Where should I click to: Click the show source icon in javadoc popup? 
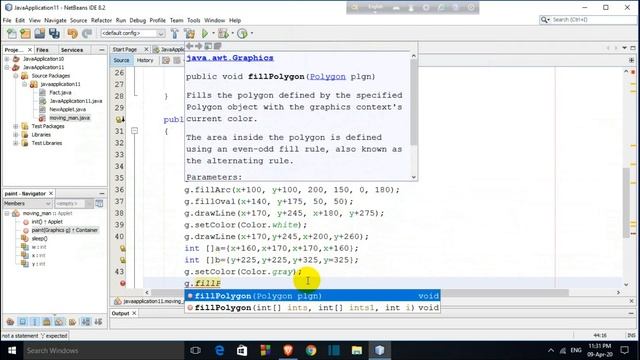[218, 46]
